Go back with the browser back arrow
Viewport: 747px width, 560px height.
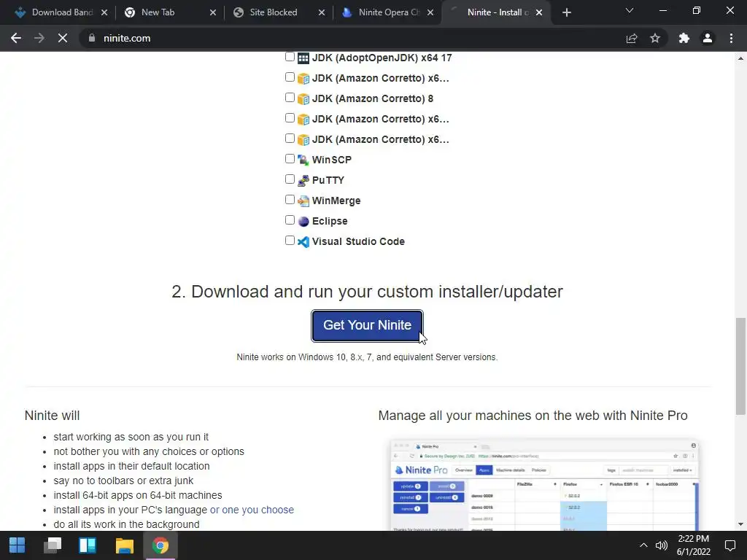16,38
